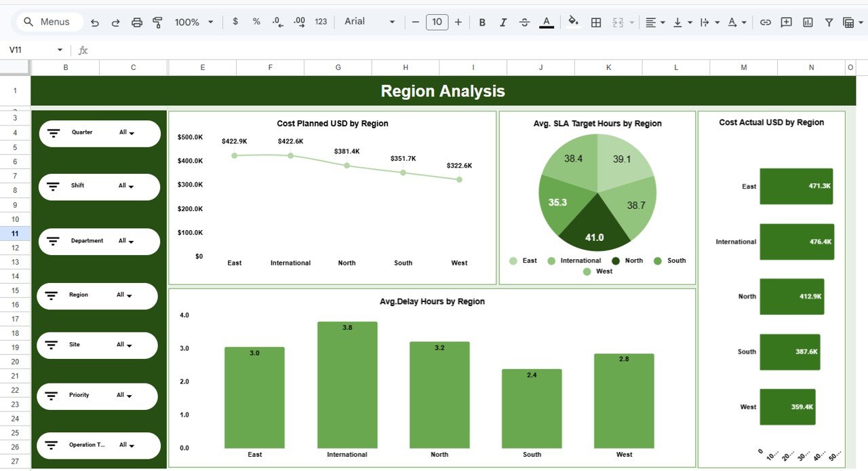Open the Menus search
The height and width of the screenshot is (471, 868).
(x=47, y=22)
